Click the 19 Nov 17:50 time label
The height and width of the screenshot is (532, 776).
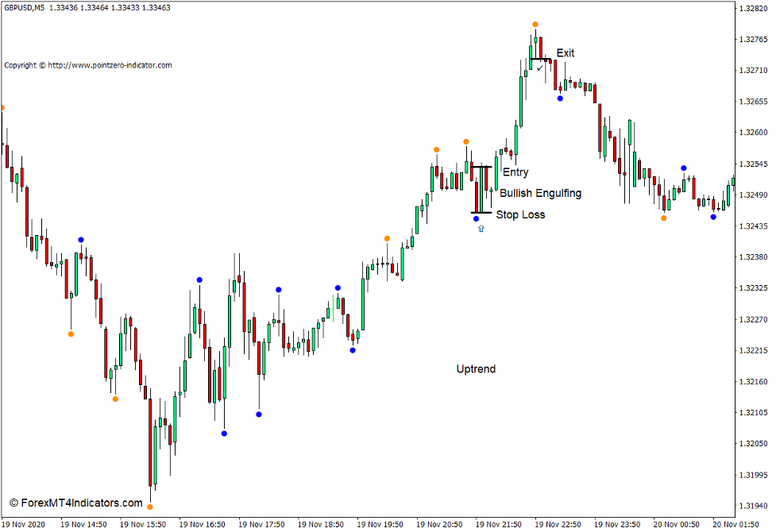click(262, 525)
